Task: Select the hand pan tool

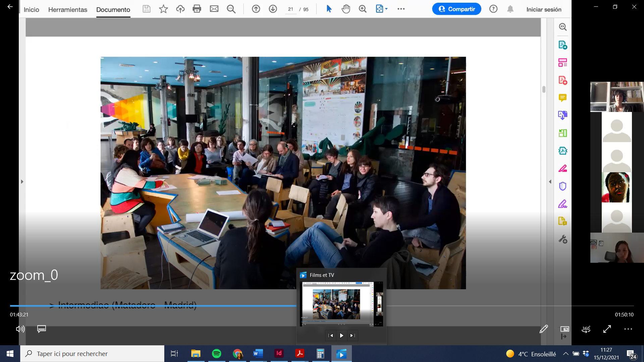Action: (x=346, y=9)
